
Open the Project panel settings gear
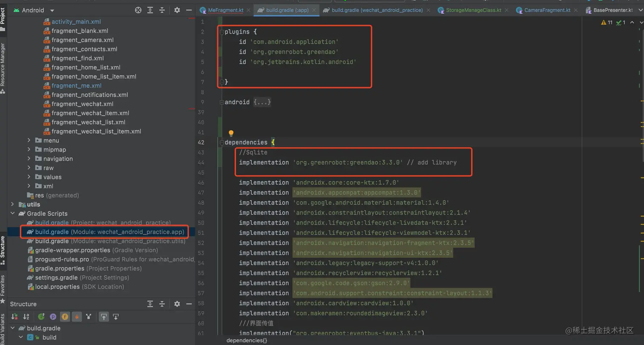pos(177,10)
